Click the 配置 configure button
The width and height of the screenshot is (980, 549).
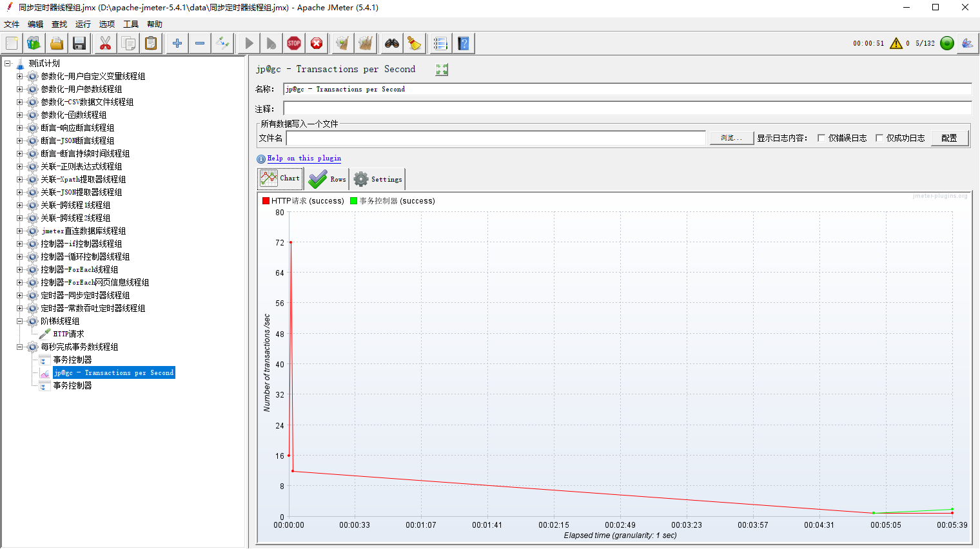(949, 138)
